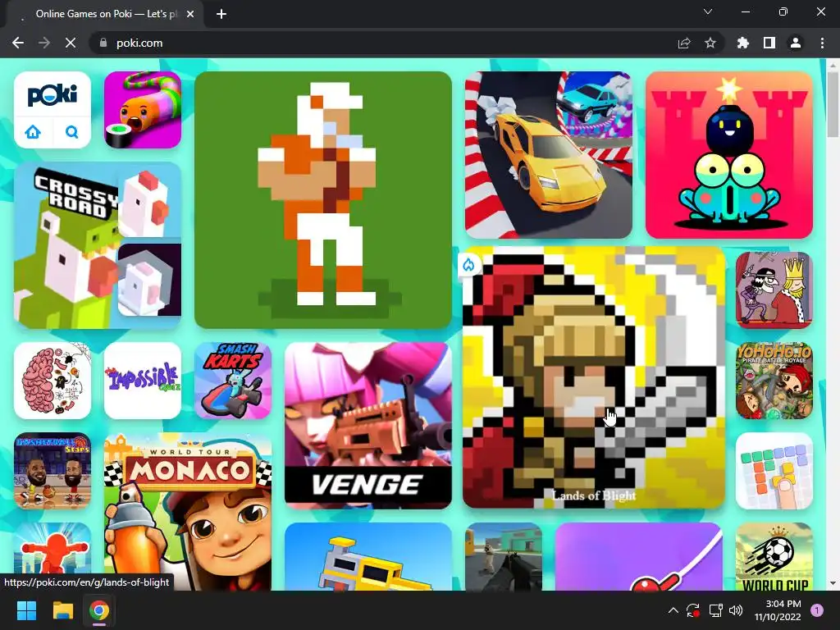View site info via the lock icon
Viewport: 840px width, 630px height.
pos(103,43)
